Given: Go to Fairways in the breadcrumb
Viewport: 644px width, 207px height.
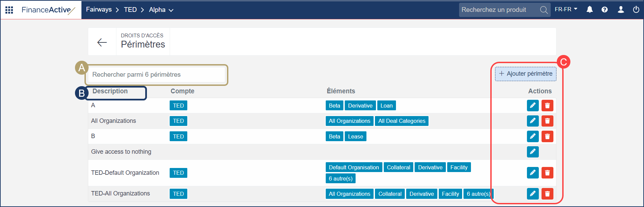Looking at the screenshot, I should pos(99,10).
